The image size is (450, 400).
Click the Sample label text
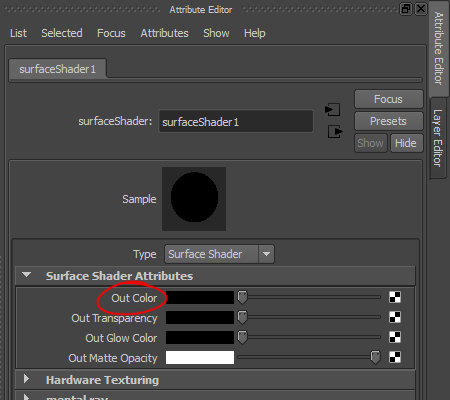tap(139, 199)
